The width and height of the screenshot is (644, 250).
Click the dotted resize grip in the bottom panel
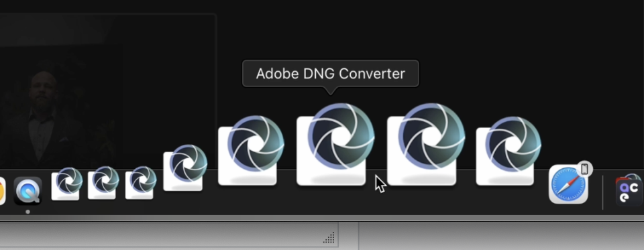(329, 238)
